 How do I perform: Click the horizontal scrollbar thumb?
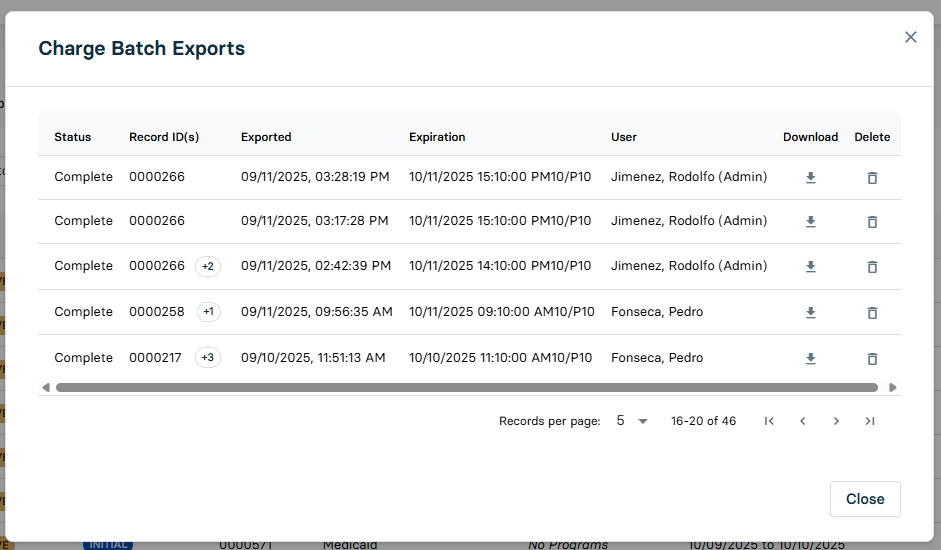(467, 388)
